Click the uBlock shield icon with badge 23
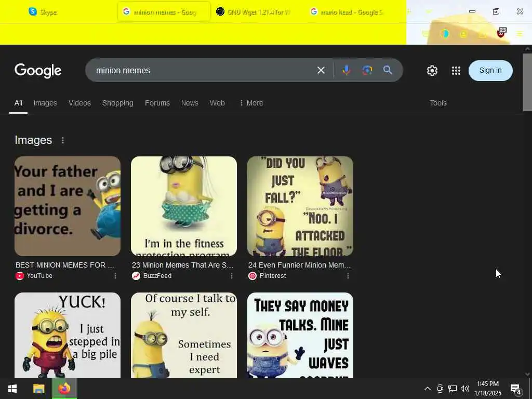 click(501, 33)
